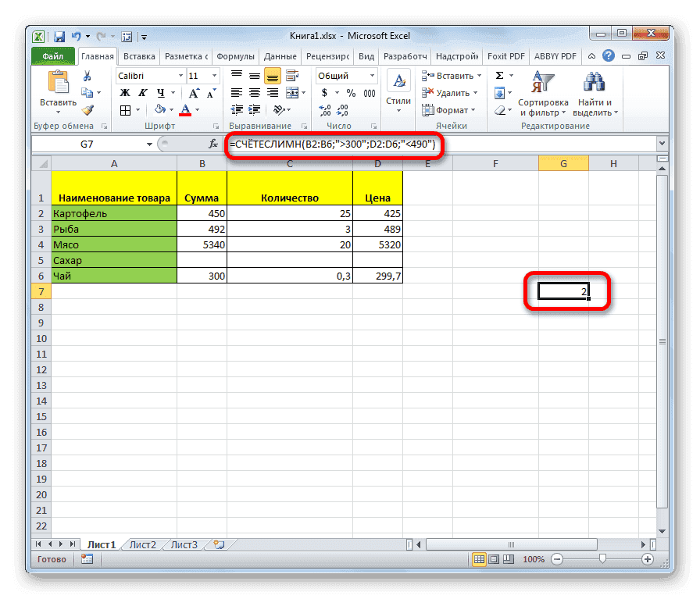The image size is (700, 599).
Task: Toggle underline formatting (Ч)
Action: point(160,92)
